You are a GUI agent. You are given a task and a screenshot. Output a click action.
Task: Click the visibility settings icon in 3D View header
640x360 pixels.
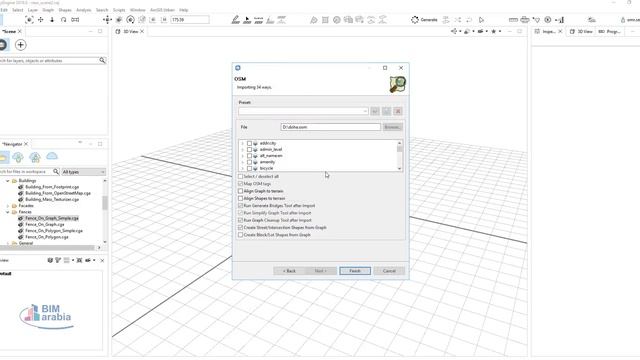467,31
